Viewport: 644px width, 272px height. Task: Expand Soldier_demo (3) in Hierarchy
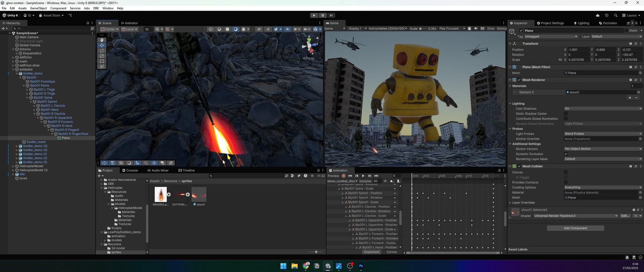pyautogui.click(x=17, y=146)
